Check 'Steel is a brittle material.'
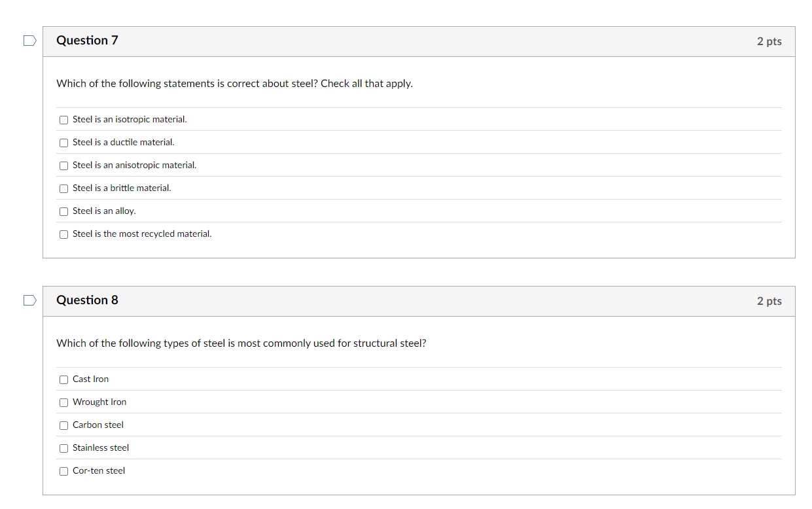Screen dimensions: 812x509 63,188
